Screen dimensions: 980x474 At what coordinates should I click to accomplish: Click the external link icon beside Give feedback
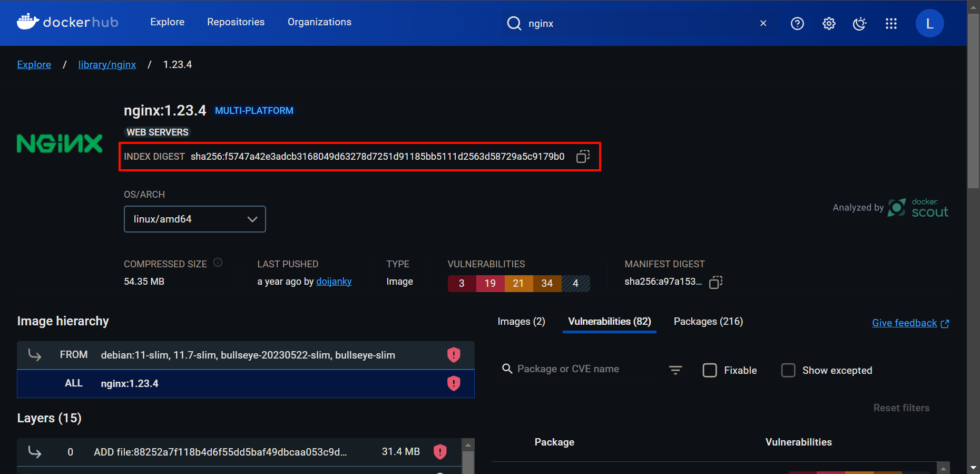point(945,324)
